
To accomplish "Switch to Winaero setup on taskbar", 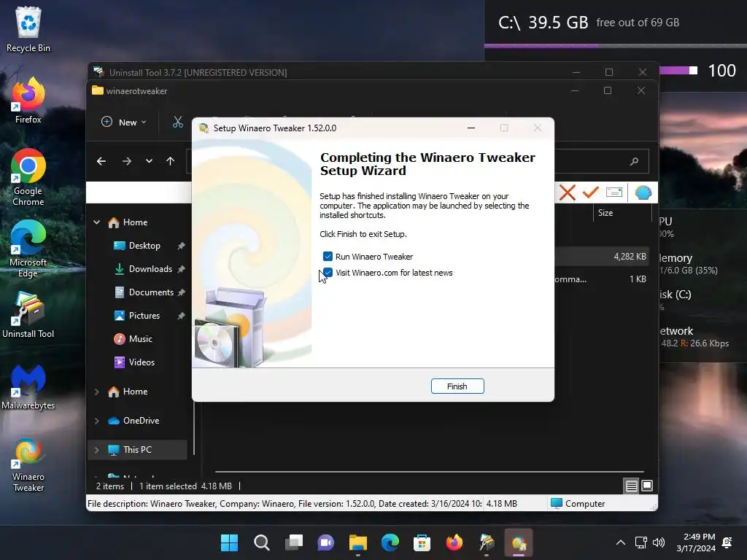I will point(519,542).
